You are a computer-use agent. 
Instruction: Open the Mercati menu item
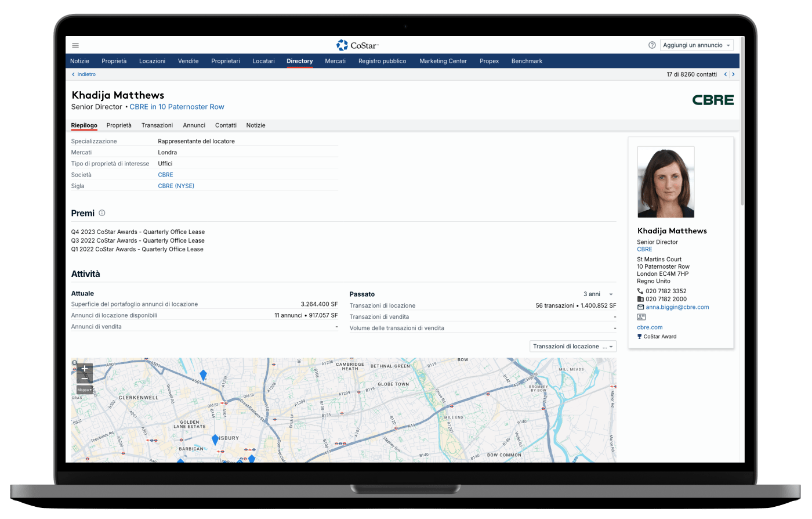335,61
